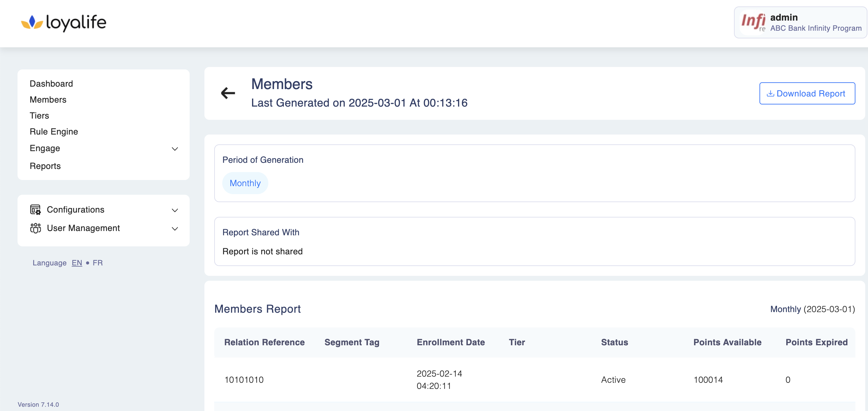
Task: Select the Members sidebar item
Action: [48, 100]
